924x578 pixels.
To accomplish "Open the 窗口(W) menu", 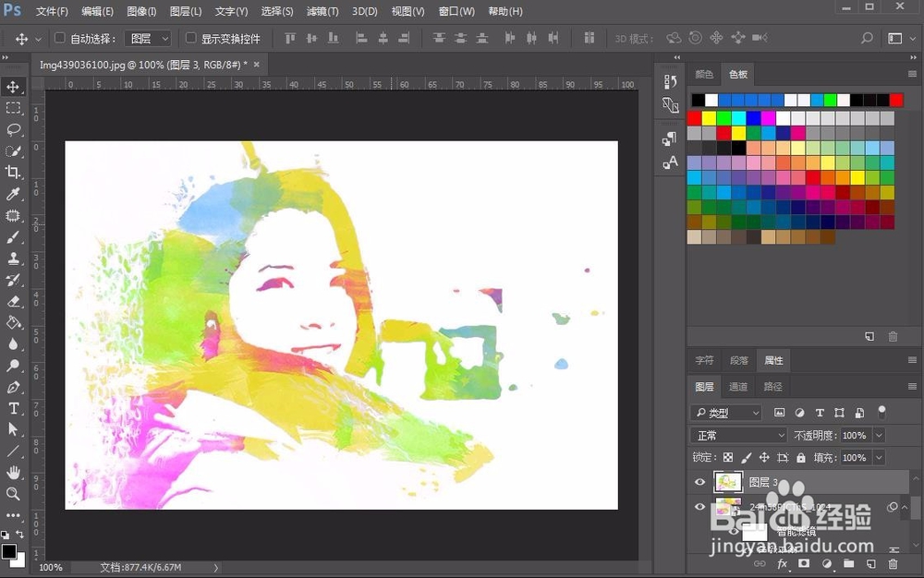I will pos(456,11).
